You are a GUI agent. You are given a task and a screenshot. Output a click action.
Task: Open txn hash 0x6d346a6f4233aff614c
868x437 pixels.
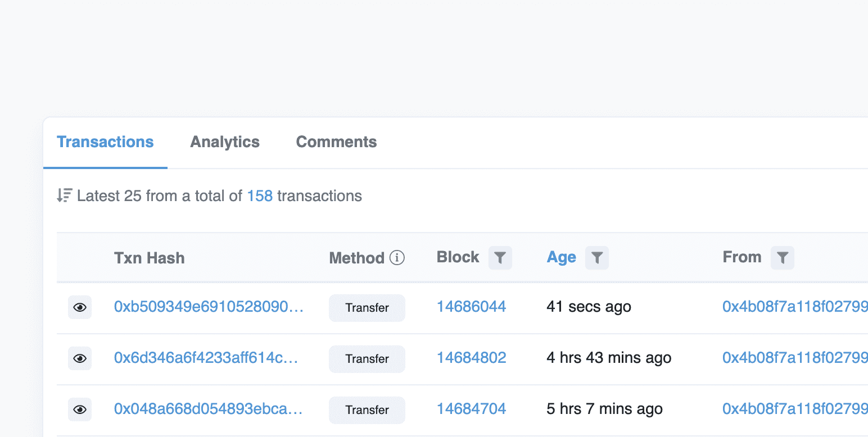(206, 358)
